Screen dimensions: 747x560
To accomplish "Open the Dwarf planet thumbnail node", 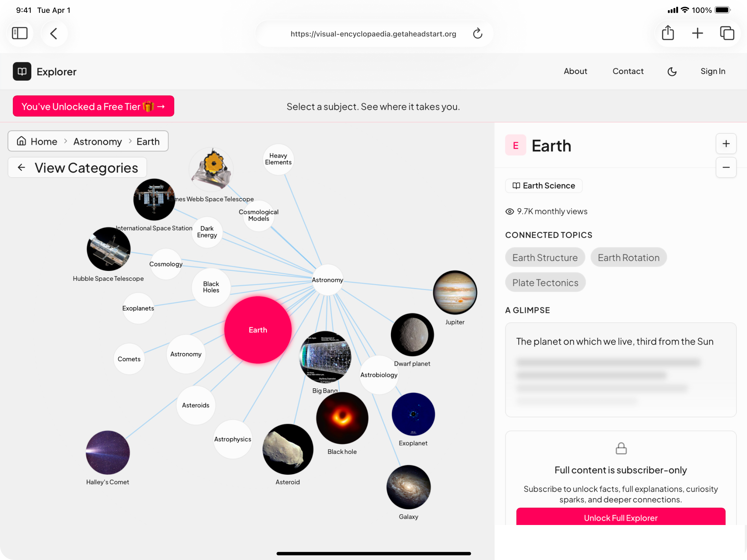I will pyautogui.click(x=412, y=335).
